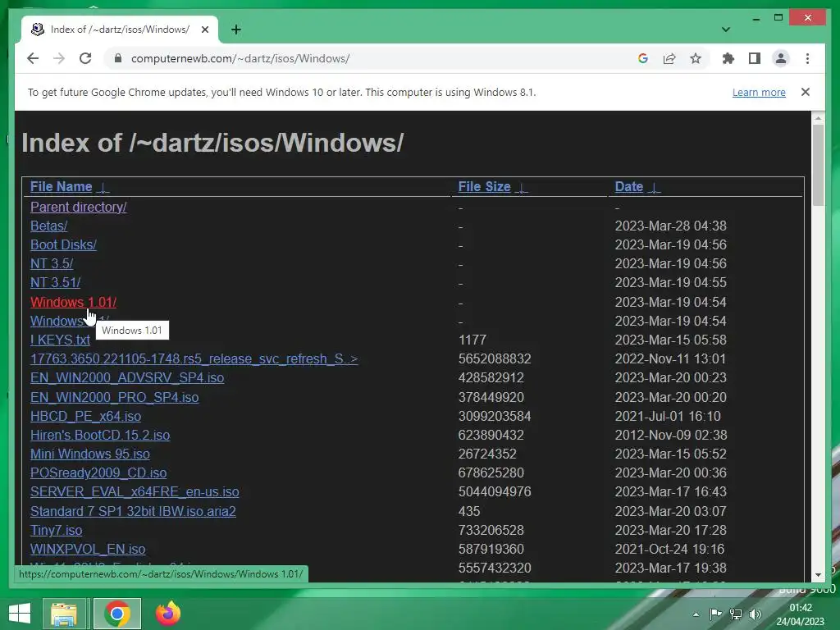Image resolution: width=840 pixels, height=630 pixels.
Task: Open Standard 7 SP1 32bit IBW.iso.aria2
Action: [x=133, y=511]
